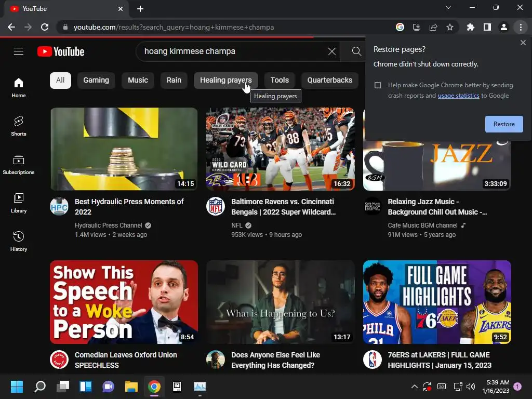Open NBA channel avatar
The width and height of the screenshot is (532, 399).
[373, 360]
